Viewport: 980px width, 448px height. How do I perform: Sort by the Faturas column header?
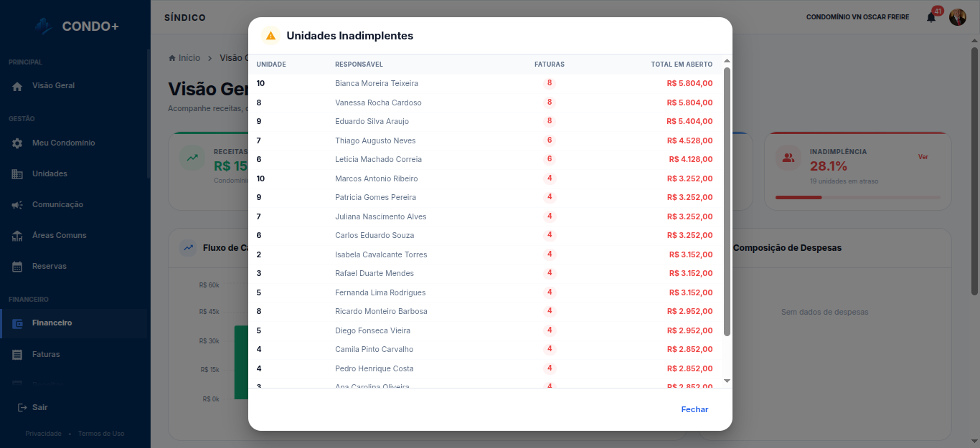tap(550, 65)
